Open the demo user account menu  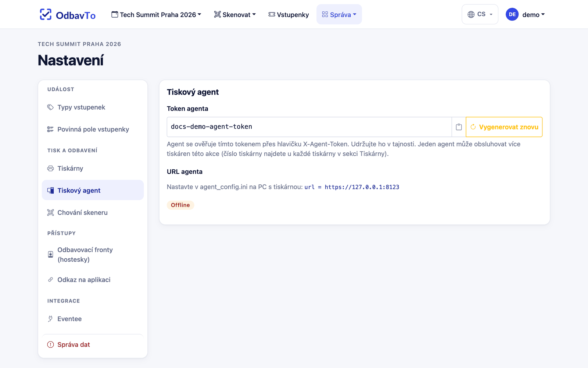click(525, 14)
